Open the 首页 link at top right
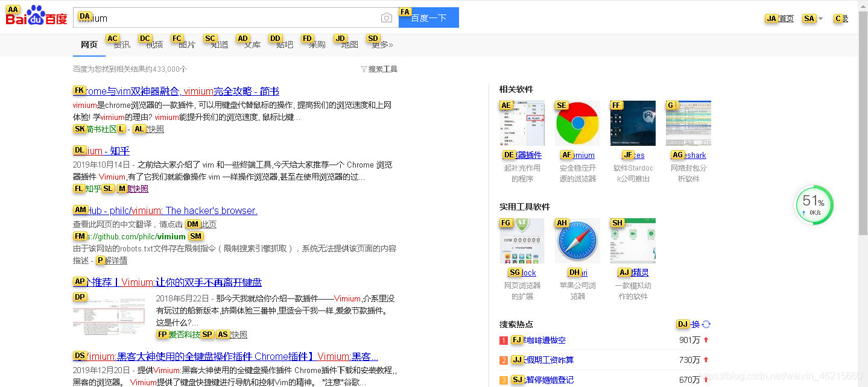868x387 pixels. [x=785, y=19]
